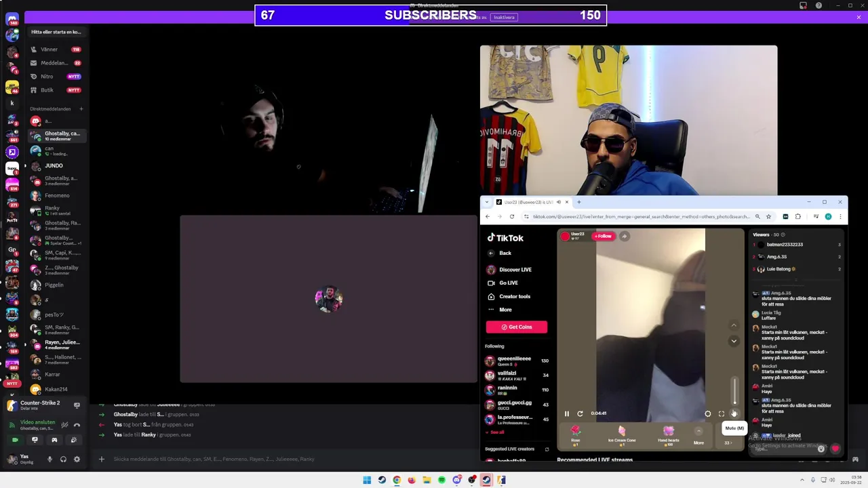Create new direct message plus icon
Viewport: 868px width, 488px height.
click(81, 108)
